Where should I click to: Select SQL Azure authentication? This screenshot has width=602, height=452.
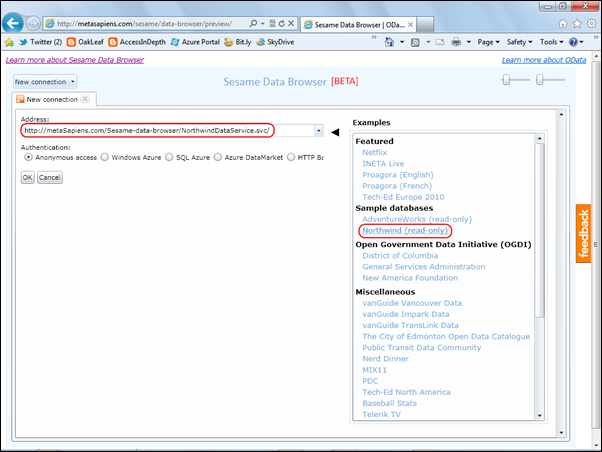pyautogui.click(x=169, y=157)
